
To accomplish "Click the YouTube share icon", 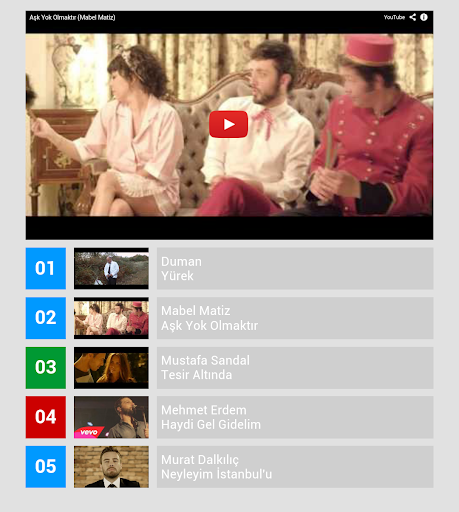I will pyautogui.click(x=413, y=17).
